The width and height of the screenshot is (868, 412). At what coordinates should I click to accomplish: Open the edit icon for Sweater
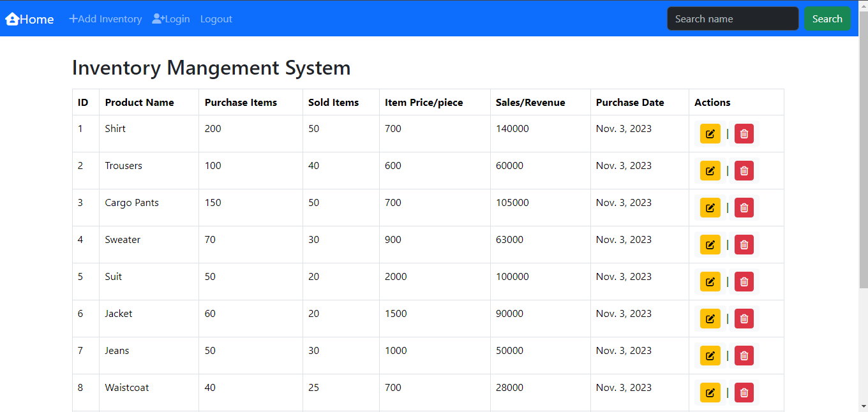[710, 244]
